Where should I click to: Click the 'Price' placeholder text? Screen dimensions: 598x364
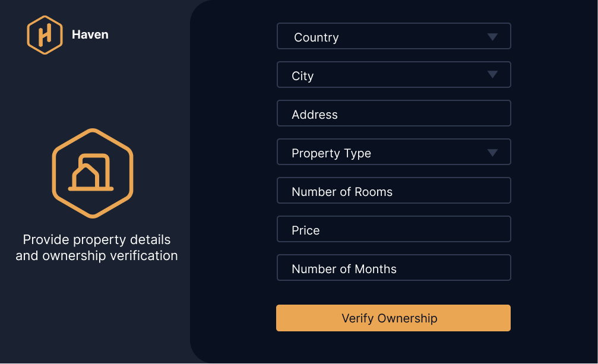tap(306, 230)
